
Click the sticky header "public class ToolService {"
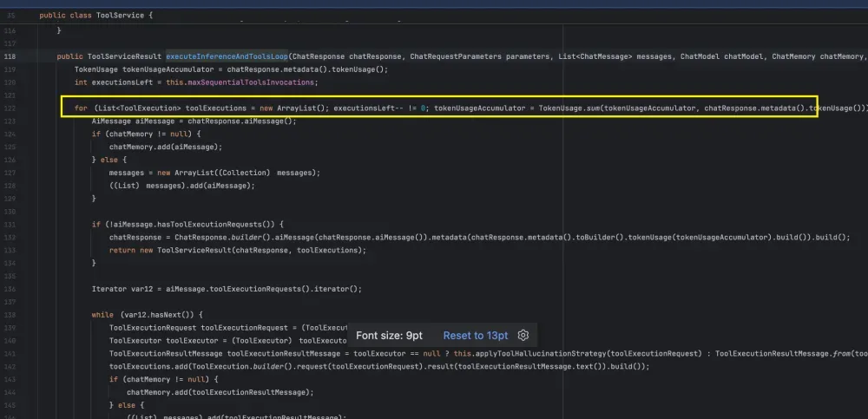[95, 16]
